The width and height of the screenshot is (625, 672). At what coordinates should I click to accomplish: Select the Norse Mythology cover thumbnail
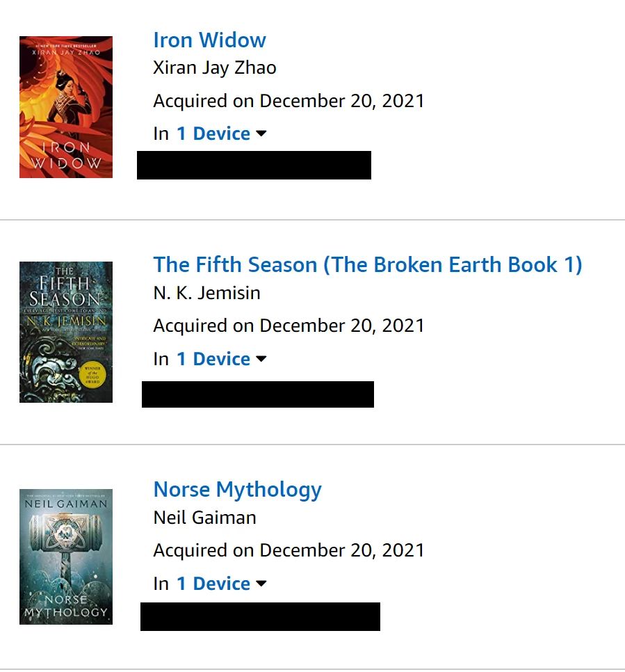pyautogui.click(x=66, y=557)
